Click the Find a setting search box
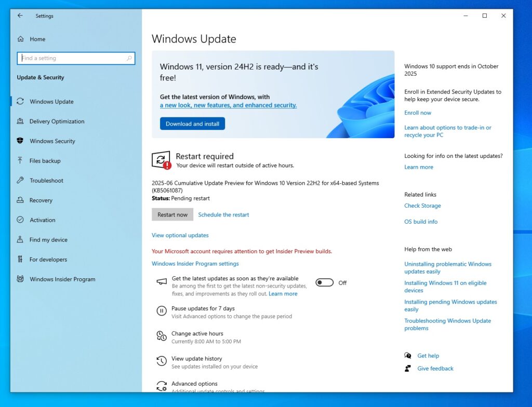This screenshot has height=407, width=532. coord(76,58)
